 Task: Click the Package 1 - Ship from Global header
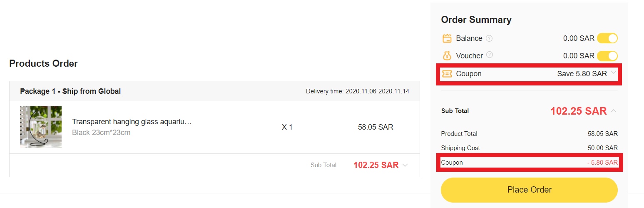click(x=70, y=91)
